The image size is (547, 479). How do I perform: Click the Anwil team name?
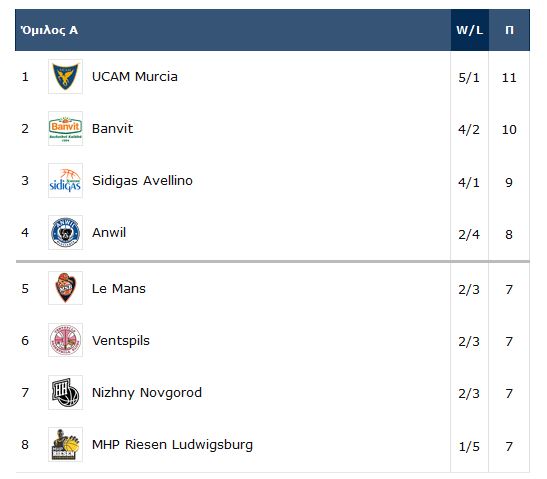pos(109,232)
